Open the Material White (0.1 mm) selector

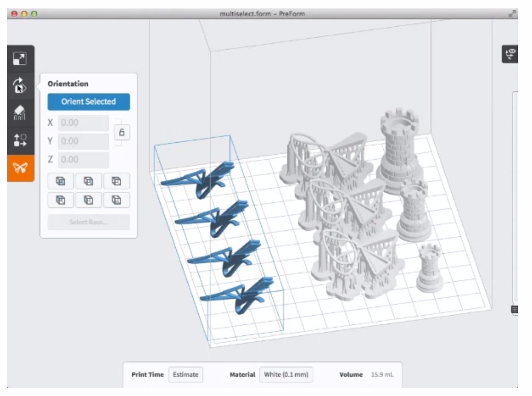pos(286,375)
